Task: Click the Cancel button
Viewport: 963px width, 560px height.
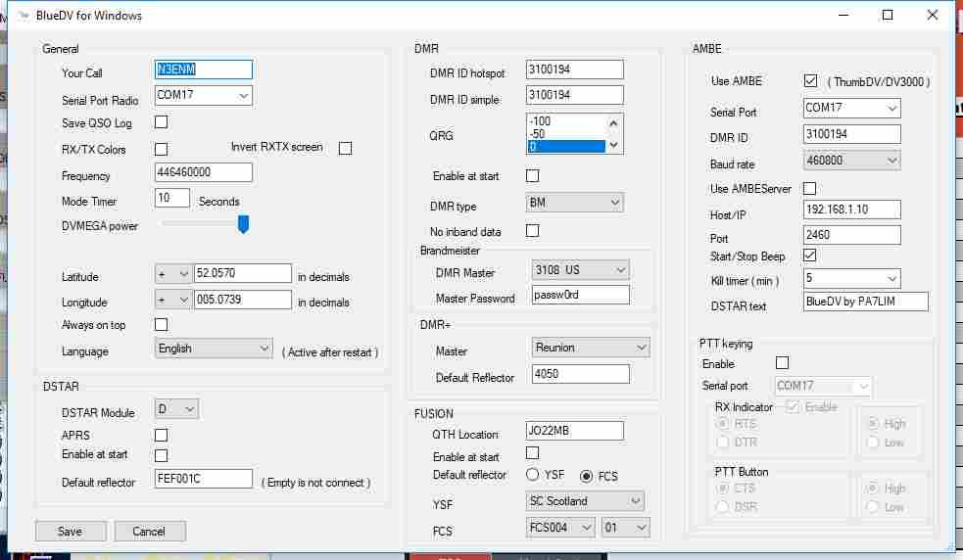Action: [150, 532]
